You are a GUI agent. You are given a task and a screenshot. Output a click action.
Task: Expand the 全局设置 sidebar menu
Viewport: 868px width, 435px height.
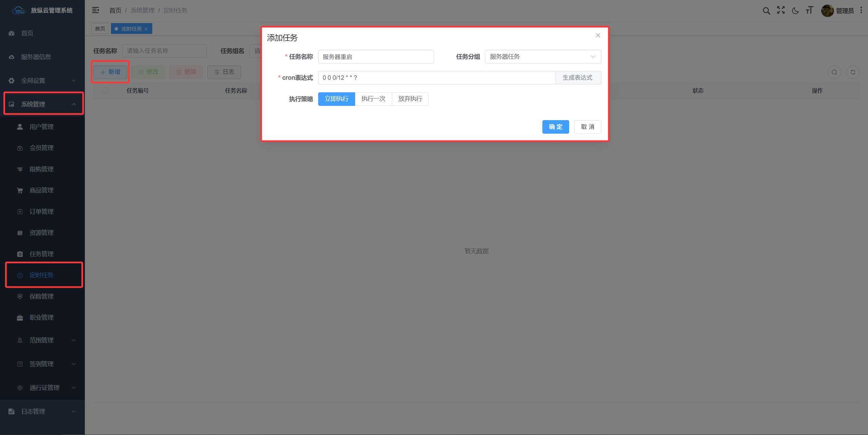pyautogui.click(x=42, y=80)
